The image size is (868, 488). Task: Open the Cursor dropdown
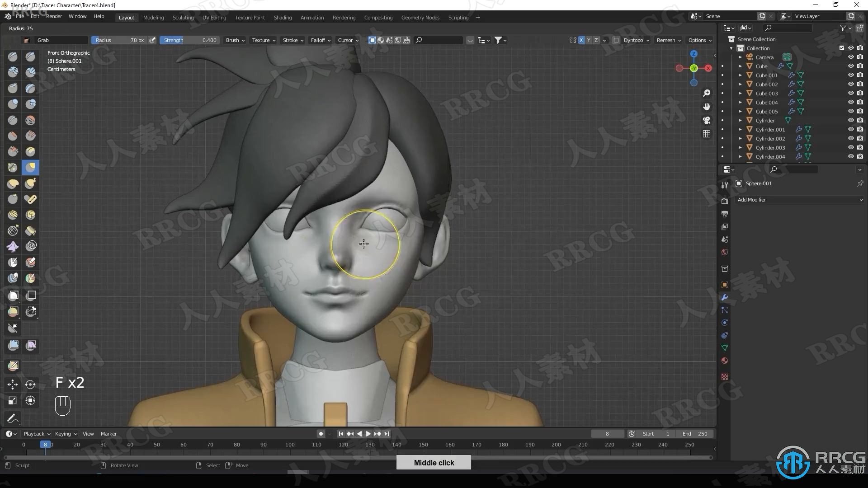click(x=348, y=40)
